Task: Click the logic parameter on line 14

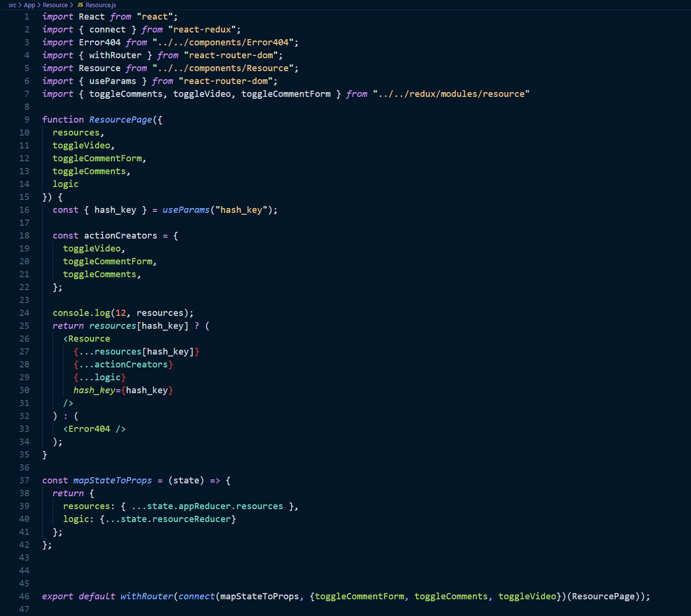Action: [x=66, y=184]
